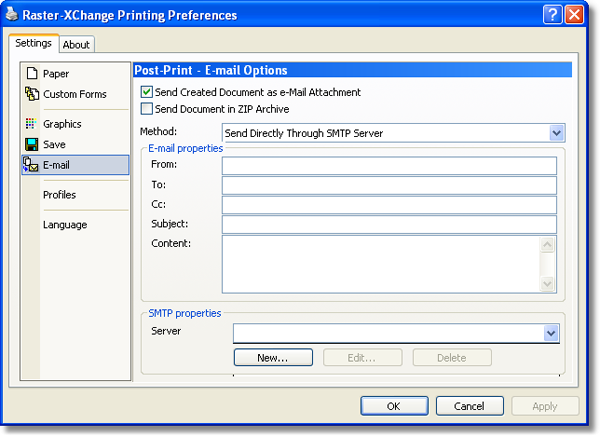
Task: Click the E-mail envelope icon
Action: coord(31,165)
